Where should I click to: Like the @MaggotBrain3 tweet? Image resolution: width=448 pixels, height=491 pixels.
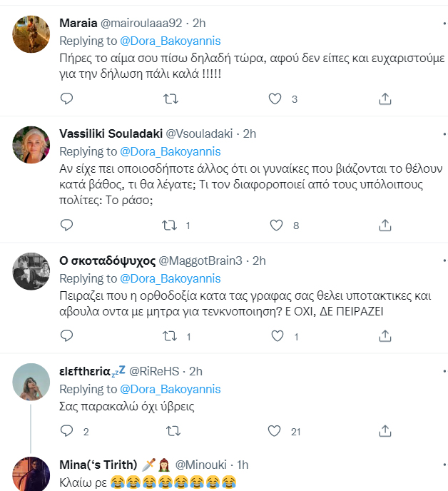[x=278, y=336]
